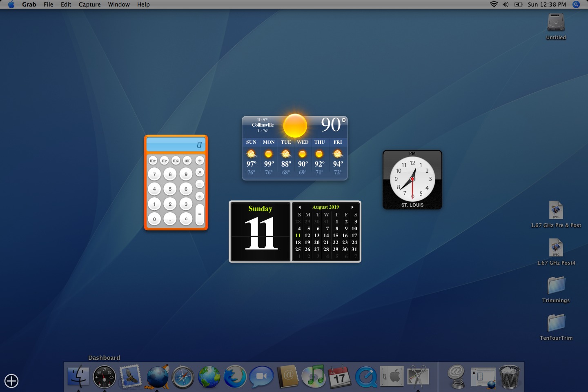Image resolution: width=588 pixels, height=392 pixels.
Task: Open the File menu
Action: (x=48, y=4)
